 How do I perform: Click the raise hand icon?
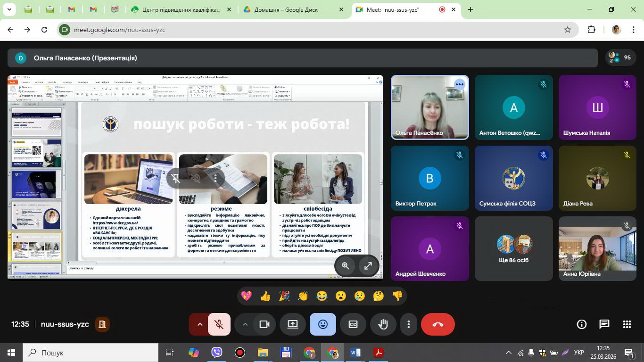pos(383,324)
